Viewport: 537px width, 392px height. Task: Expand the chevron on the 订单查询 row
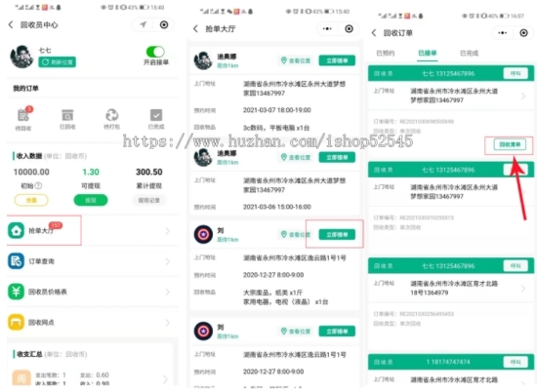[168, 261]
